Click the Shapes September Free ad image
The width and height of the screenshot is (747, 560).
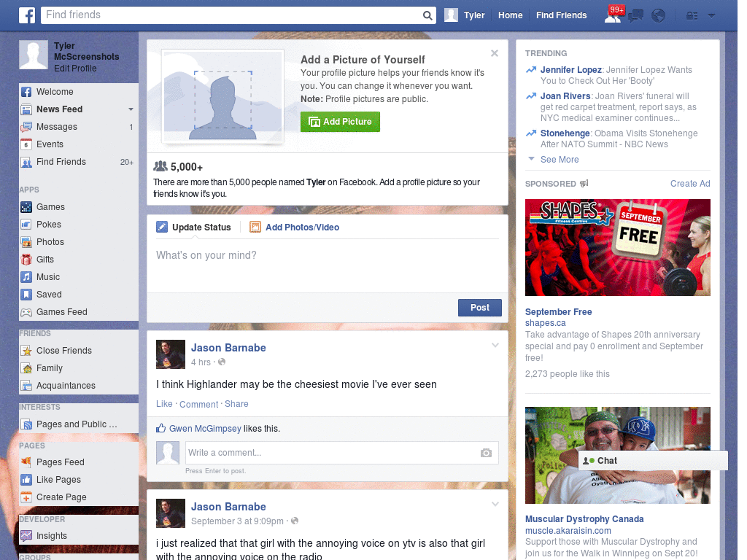(x=617, y=248)
